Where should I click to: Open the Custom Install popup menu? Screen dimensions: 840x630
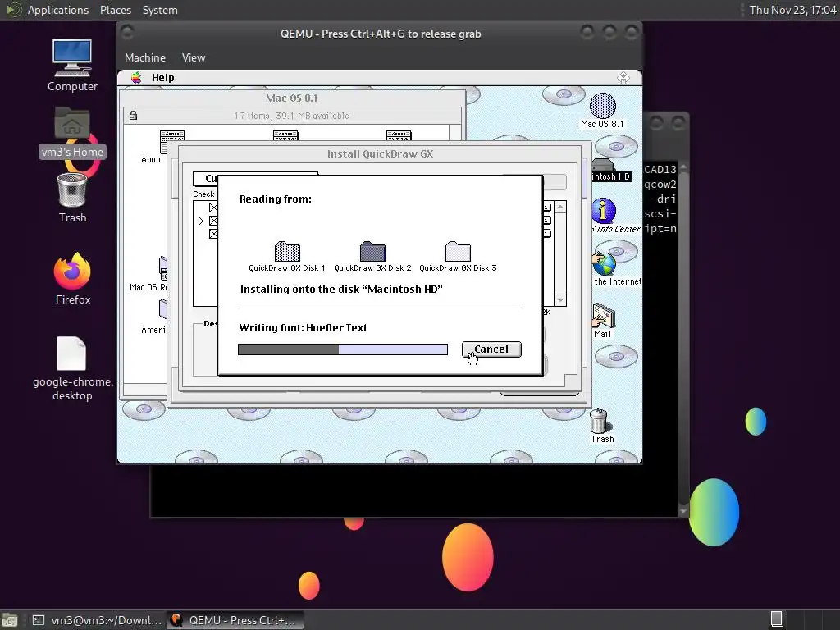(x=206, y=178)
